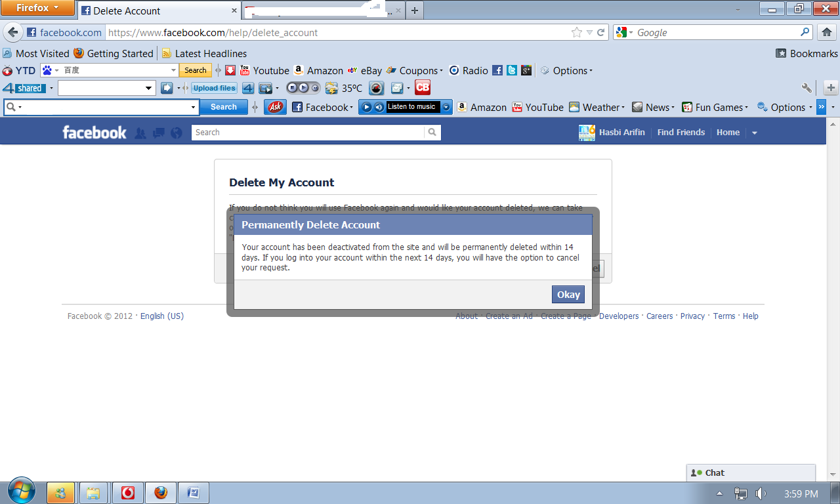Expand the Facebook dropdown in Ask toolbar
840x504 pixels.
click(x=352, y=108)
